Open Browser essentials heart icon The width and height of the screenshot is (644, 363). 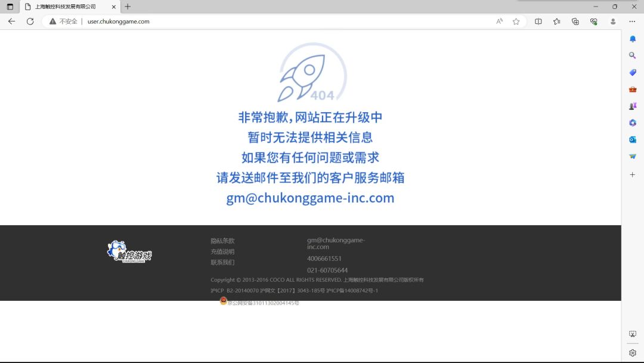pyautogui.click(x=593, y=21)
